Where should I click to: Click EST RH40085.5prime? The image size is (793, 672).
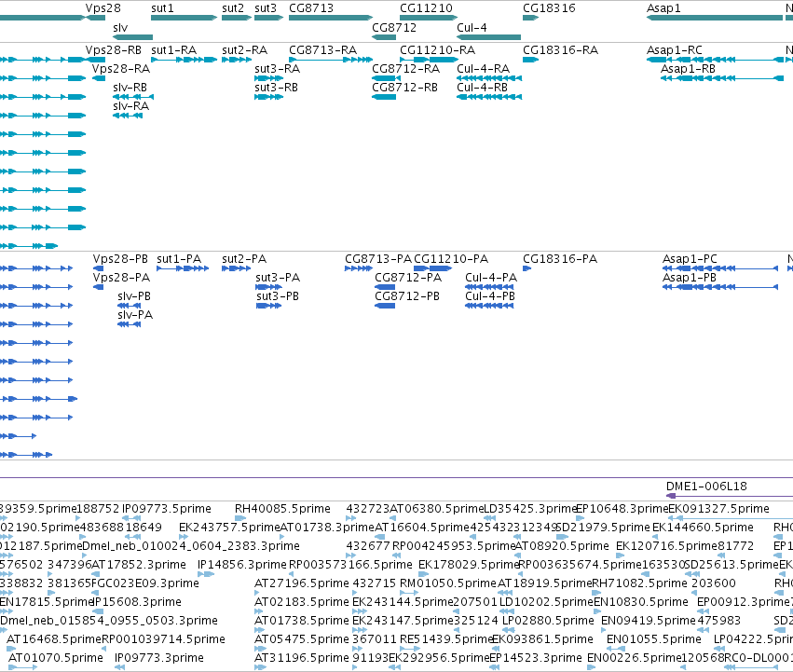coord(282,509)
